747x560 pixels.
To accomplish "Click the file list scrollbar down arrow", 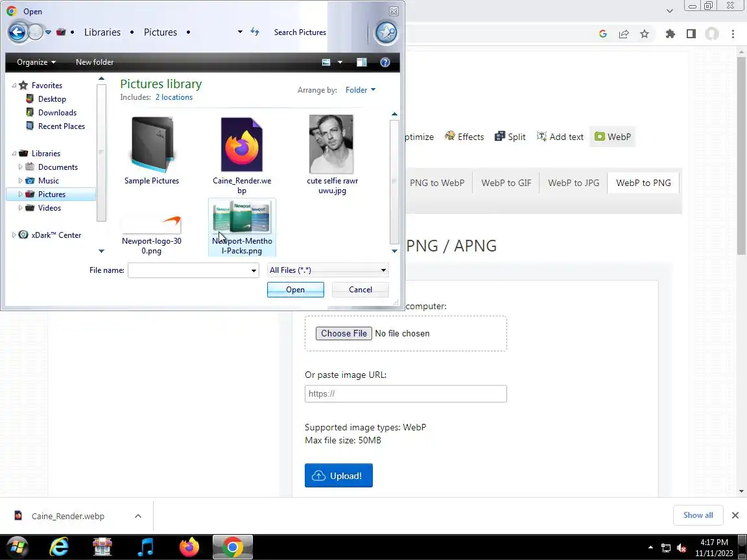I will click(x=394, y=251).
